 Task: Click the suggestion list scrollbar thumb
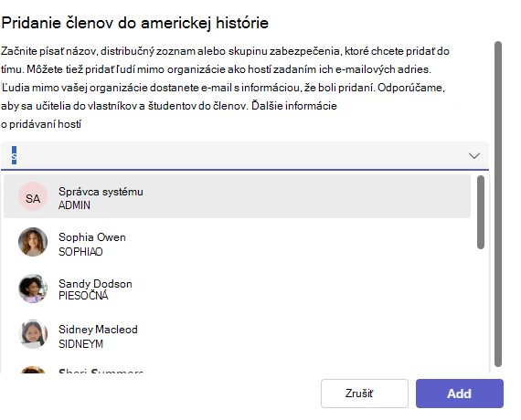click(x=481, y=212)
